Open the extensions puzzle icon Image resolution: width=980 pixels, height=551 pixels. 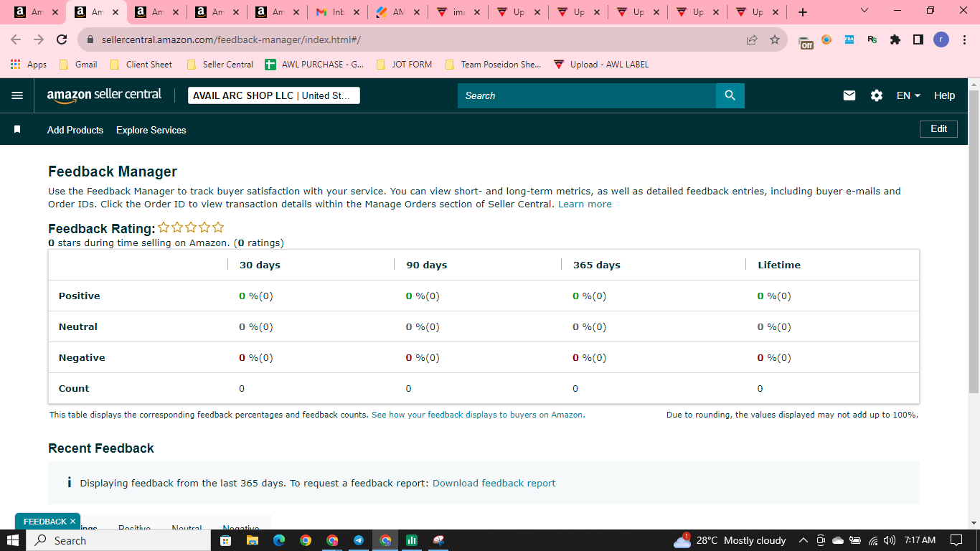[x=895, y=40]
